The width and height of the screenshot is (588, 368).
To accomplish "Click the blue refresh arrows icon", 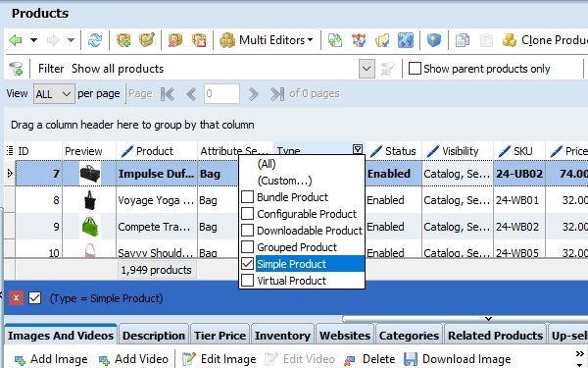I will pos(95,40).
